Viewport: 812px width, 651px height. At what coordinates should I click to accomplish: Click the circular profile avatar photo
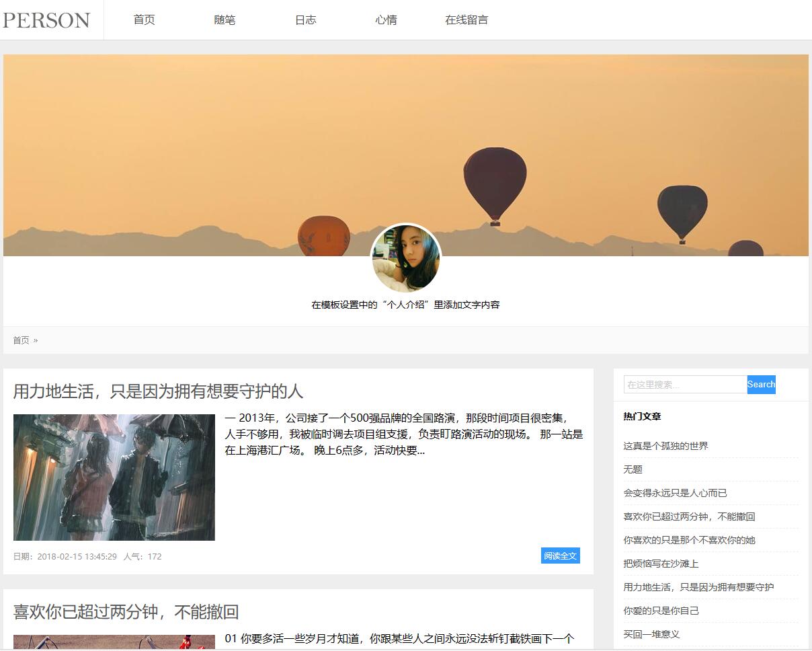[406, 259]
